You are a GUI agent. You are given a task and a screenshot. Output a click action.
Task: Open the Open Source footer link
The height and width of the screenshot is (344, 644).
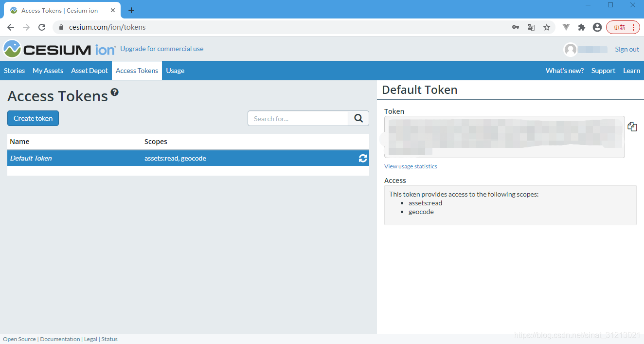[x=19, y=339]
